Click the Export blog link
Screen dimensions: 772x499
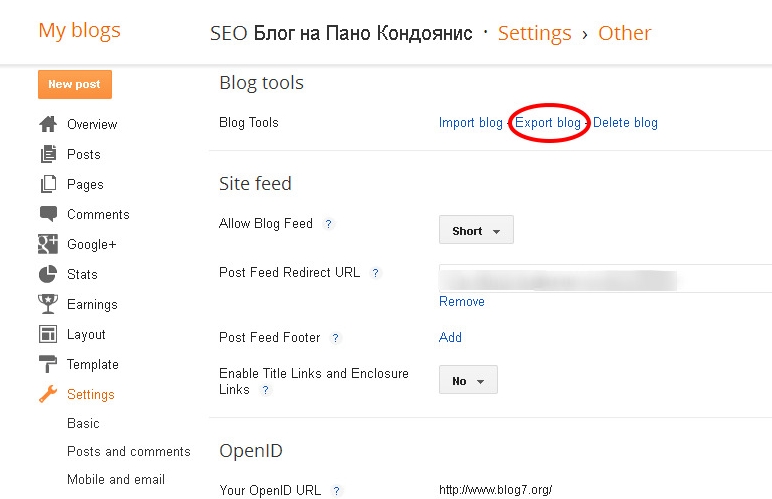click(x=548, y=123)
